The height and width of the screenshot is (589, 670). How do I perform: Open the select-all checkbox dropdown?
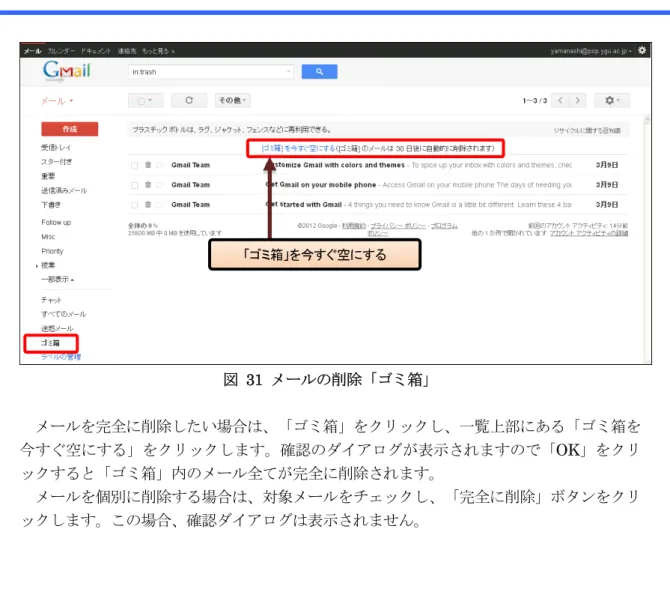pyautogui.click(x=146, y=101)
